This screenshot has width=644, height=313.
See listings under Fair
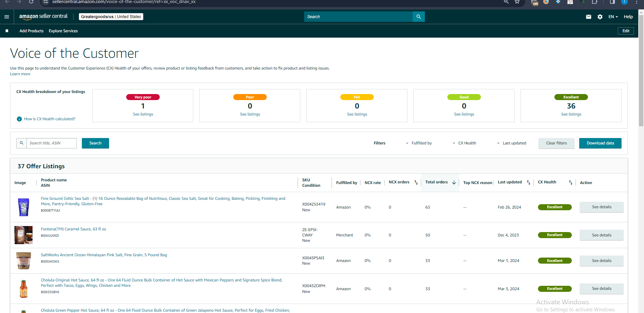click(357, 114)
